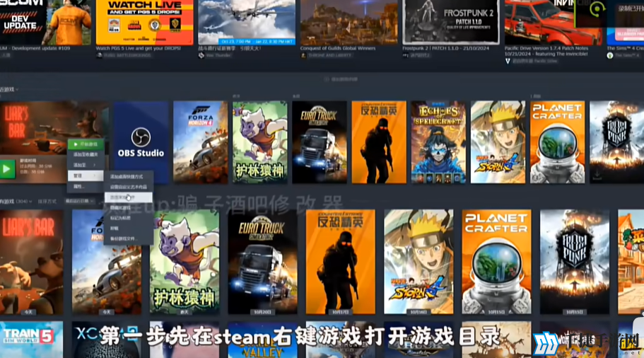Click the green play button on Liar's Bar card
The width and height of the screenshot is (644, 358).
coord(7,169)
